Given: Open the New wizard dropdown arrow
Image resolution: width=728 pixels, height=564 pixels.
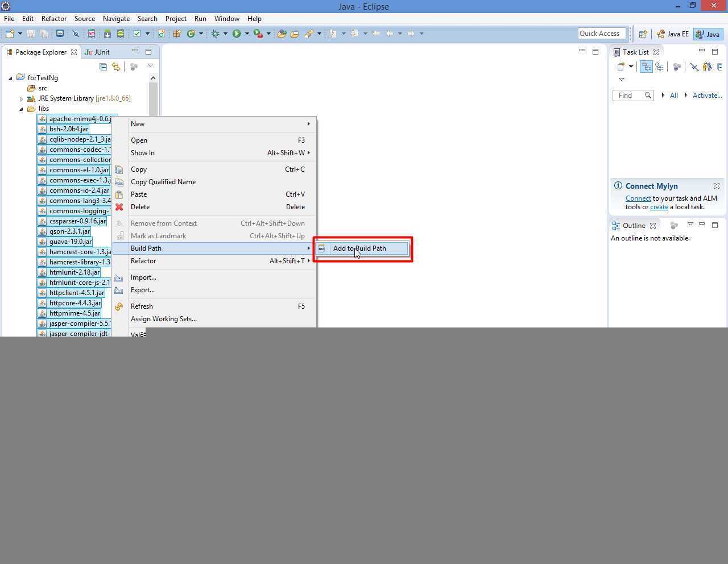Looking at the screenshot, I should (x=20, y=34).
